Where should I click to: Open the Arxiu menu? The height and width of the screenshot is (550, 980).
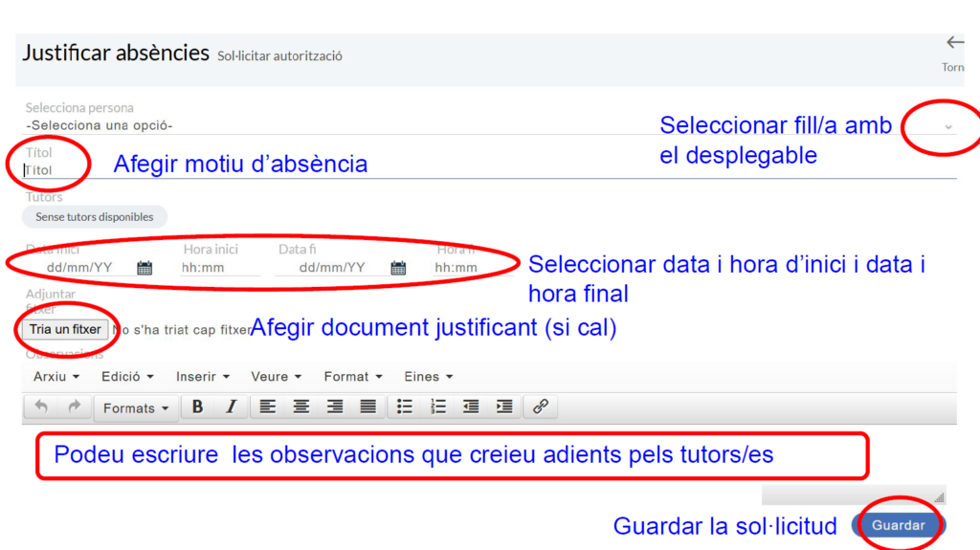56,377
